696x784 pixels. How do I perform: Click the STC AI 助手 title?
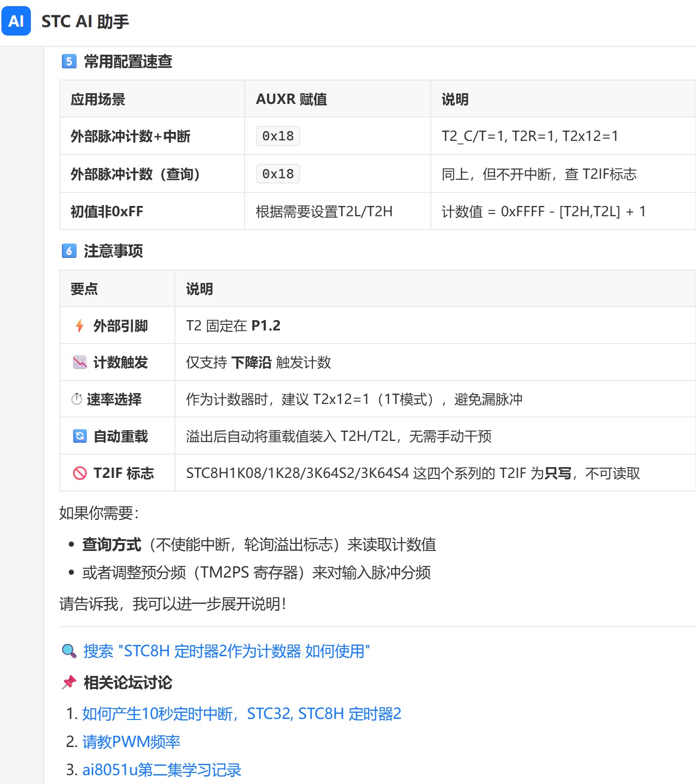(x=85, y=22)
